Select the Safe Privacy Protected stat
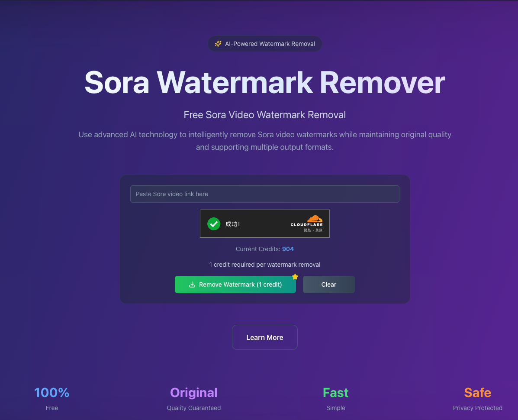 tap(477, 398)
